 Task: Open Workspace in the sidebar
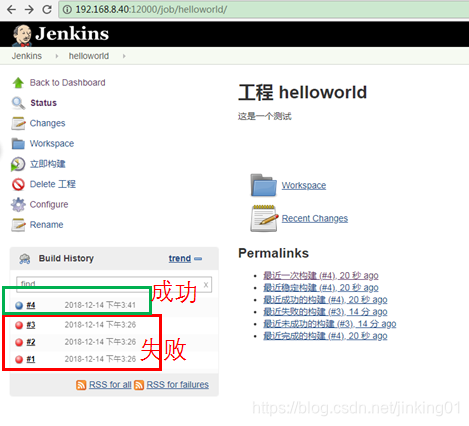coord(52,144)
